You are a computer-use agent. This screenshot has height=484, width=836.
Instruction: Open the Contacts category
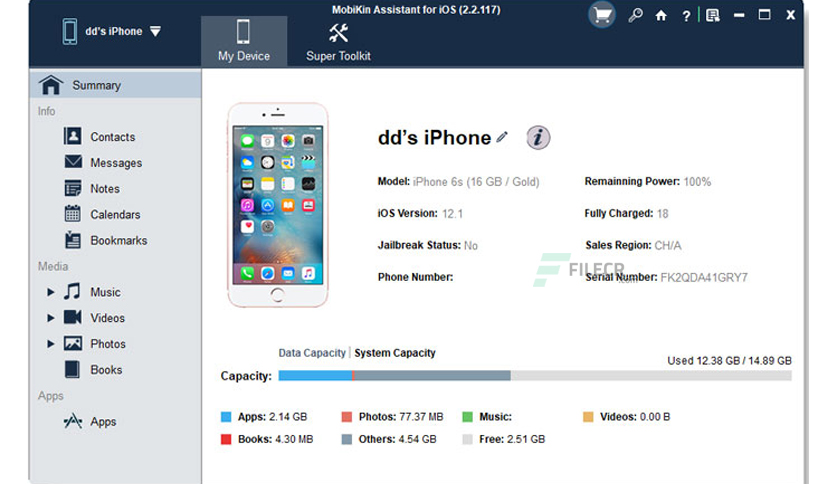point(112,137)
